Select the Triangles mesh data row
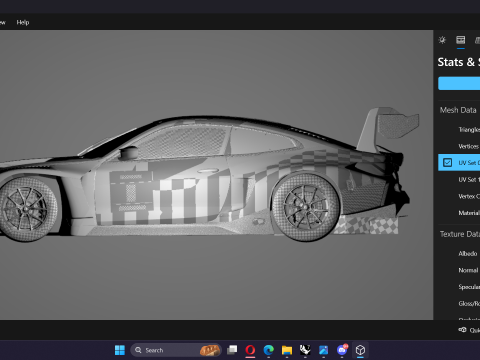Image resolution: width=480 pixels, height=360 pixels. coord(459,129)
